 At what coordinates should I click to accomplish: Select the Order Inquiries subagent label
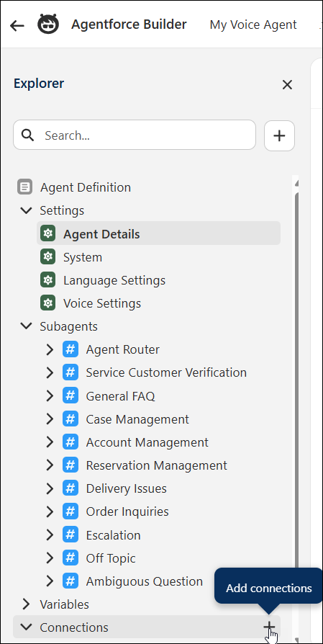click(x=127, y=511)
